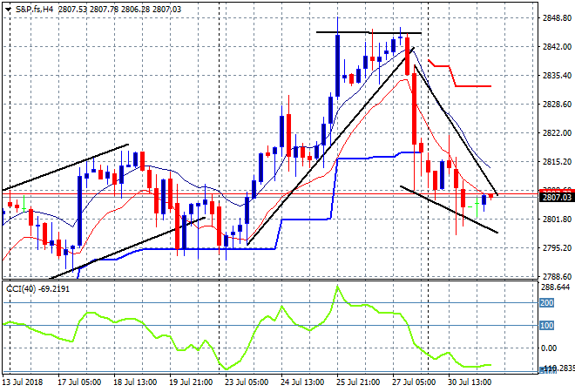Click the 2822.00 price axis label
Screen dimensions: 575x392
tap(557, 132)
